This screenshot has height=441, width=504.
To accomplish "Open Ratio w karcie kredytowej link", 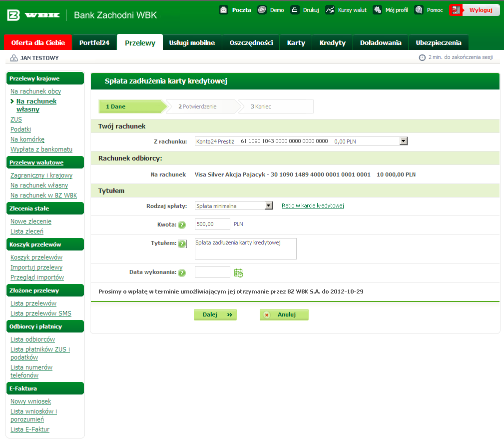I will pos(313,205).
